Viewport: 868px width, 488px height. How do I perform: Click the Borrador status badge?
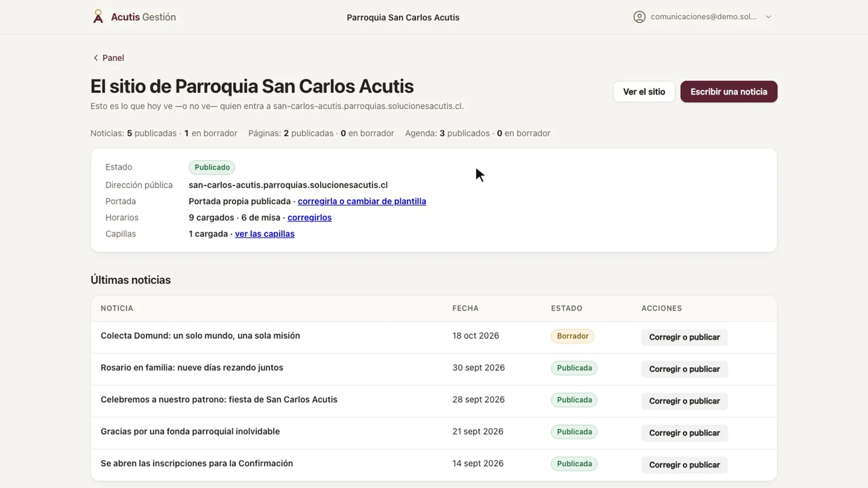click(x=572, y=336)
